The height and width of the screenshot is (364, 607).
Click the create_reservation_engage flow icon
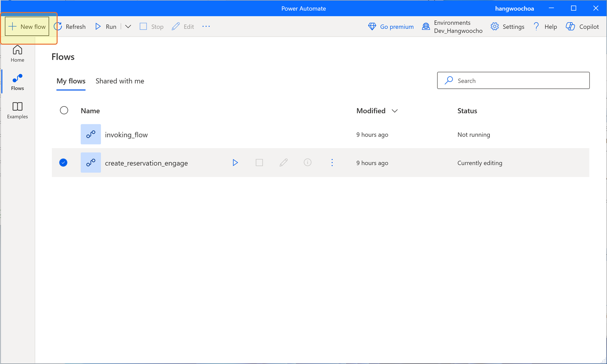coord(91,162)
